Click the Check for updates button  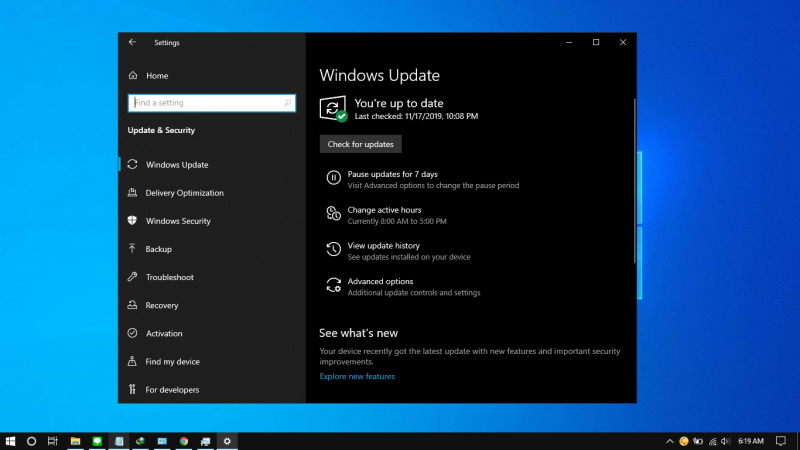click(360, 144)
